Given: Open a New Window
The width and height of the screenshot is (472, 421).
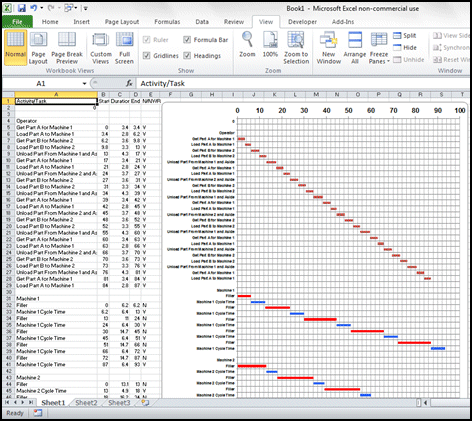Looking at the screenshot, I should pyautogui.click(x=329, y=48).
